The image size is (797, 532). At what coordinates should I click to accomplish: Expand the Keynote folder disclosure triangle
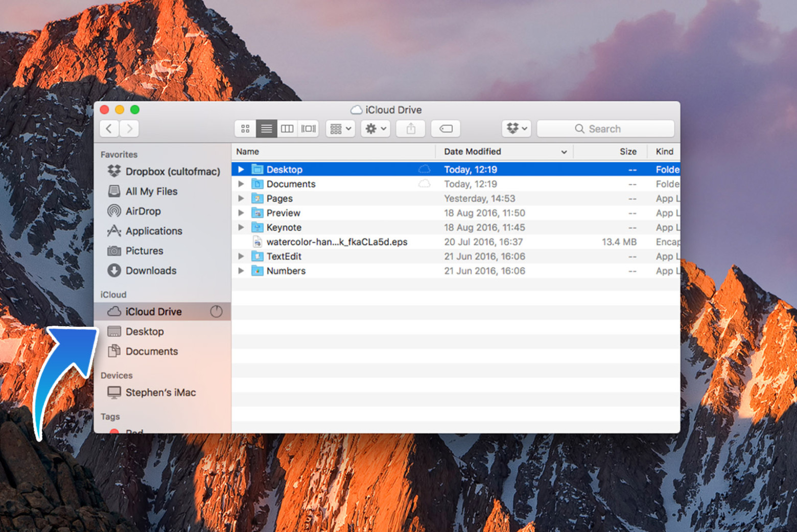(241, 227)
